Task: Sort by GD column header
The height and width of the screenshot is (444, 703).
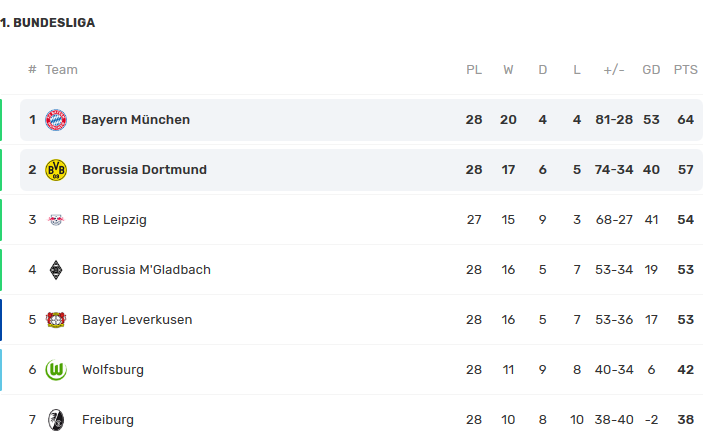Action: click(651, 70)
